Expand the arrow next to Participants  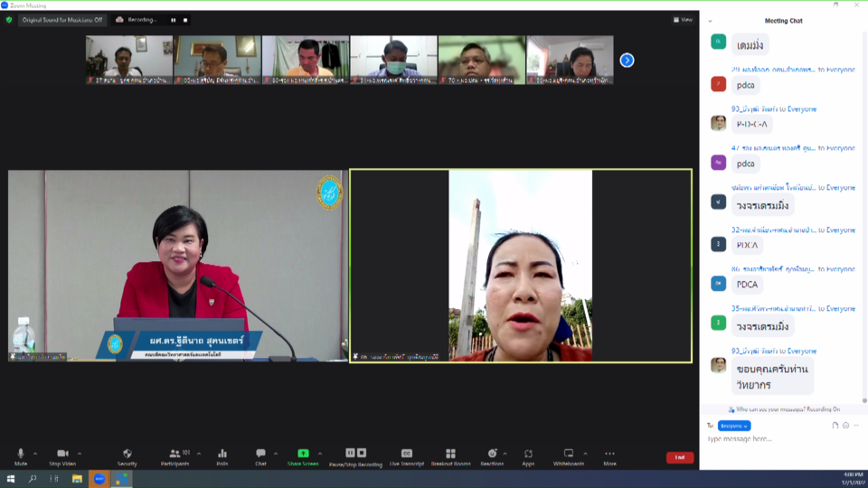click(199, 454)
